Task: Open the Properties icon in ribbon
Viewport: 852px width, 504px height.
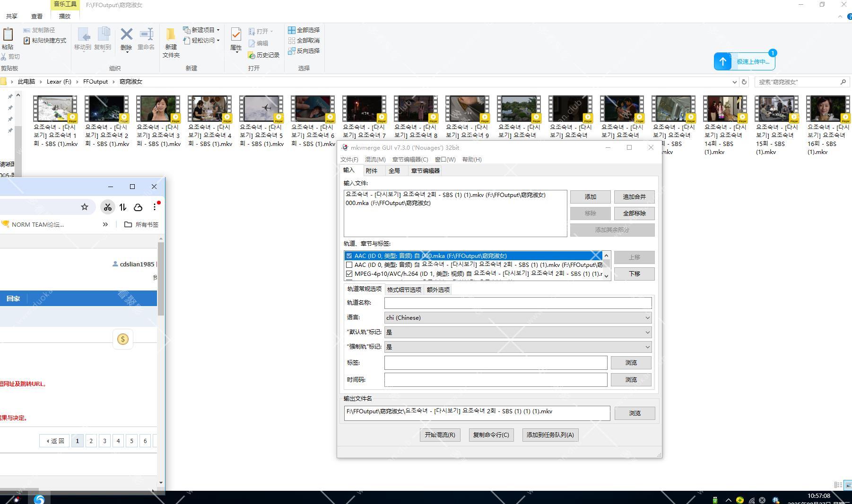Action: pos(235,35)
